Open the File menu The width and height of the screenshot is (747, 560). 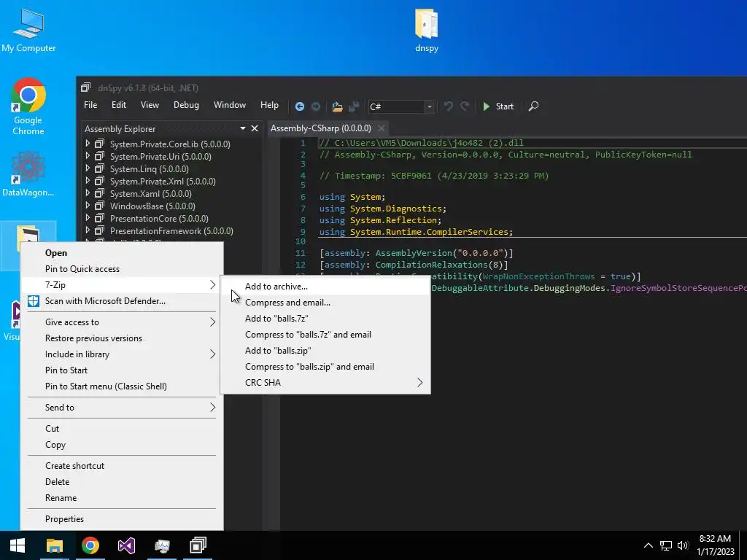90,105
